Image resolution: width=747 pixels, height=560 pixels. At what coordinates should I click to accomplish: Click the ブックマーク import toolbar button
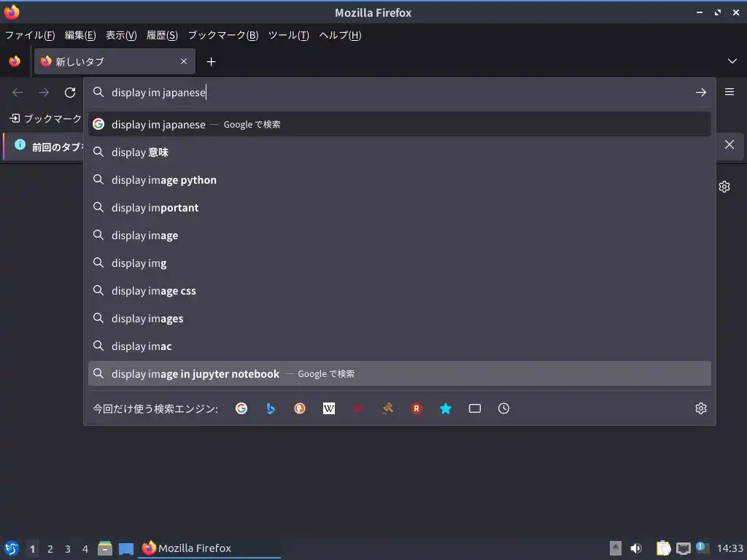(46, 119)
